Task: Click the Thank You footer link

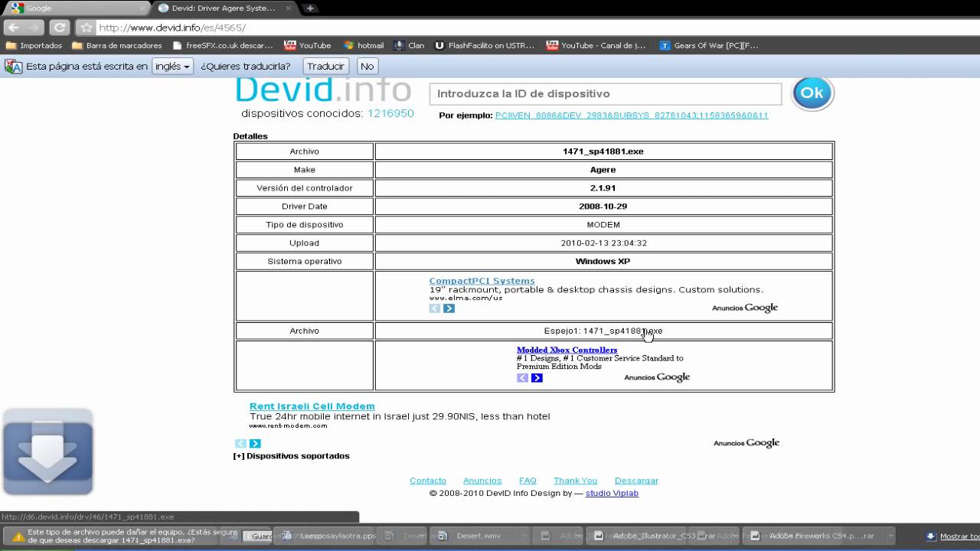Action: pyautogui.click(x=575, y=481)
